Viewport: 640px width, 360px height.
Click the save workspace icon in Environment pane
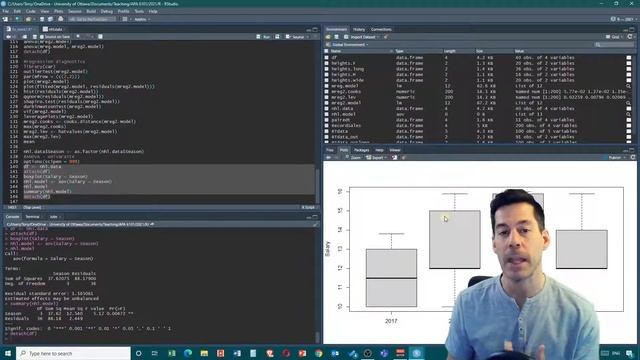click(x=336, y=37)
